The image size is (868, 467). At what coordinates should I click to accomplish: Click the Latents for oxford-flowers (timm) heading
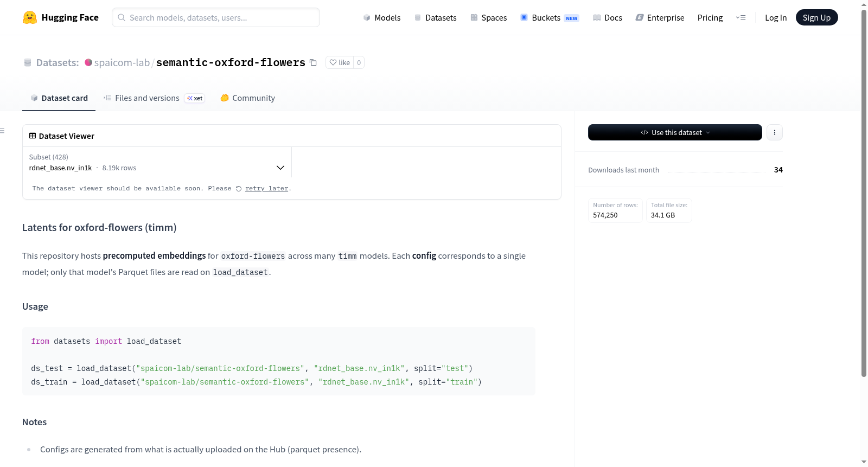click(x=99, y=228)
